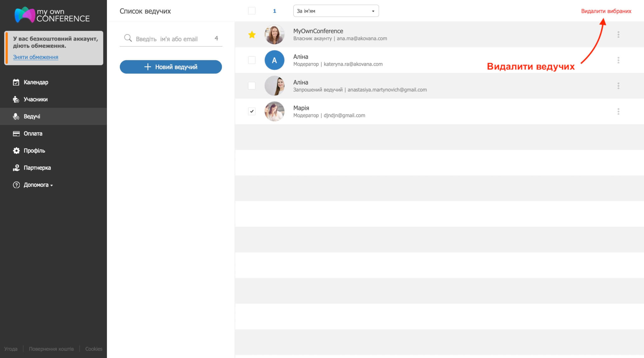Viewport: 644px width, 358px height.
Task: Toggle the select-all checkbox in header
Action: [x=252, y=11]
